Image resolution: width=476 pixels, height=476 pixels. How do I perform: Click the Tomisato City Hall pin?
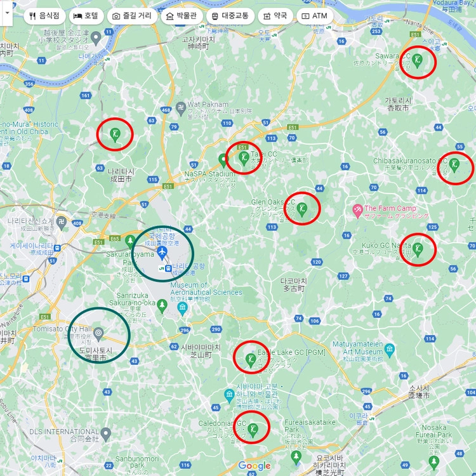[x=98, y=334]
